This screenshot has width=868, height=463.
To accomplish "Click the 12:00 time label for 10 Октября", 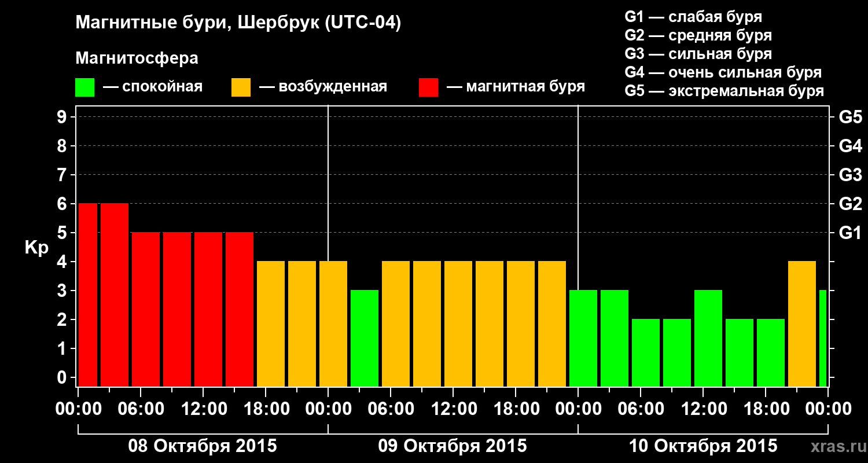I will pos(703,409).
